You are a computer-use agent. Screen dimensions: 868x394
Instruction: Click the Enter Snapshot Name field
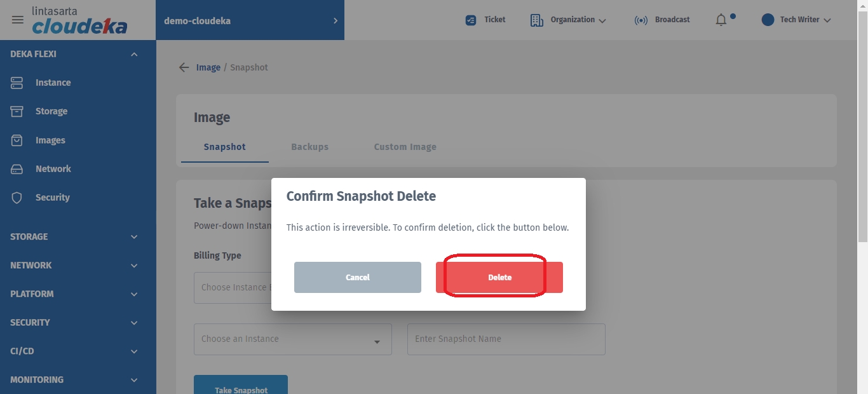[x=506, y=339]
